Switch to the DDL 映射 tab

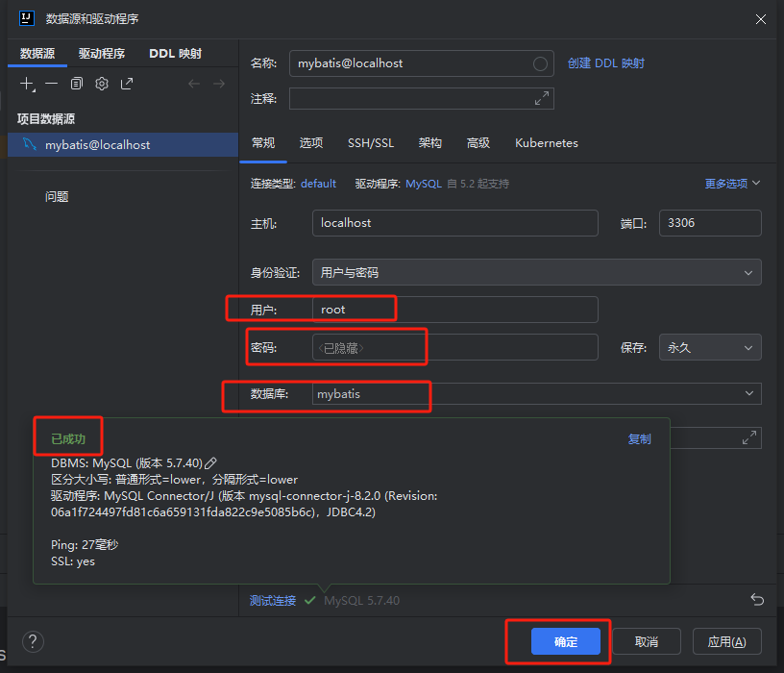(x=176, y=54)
